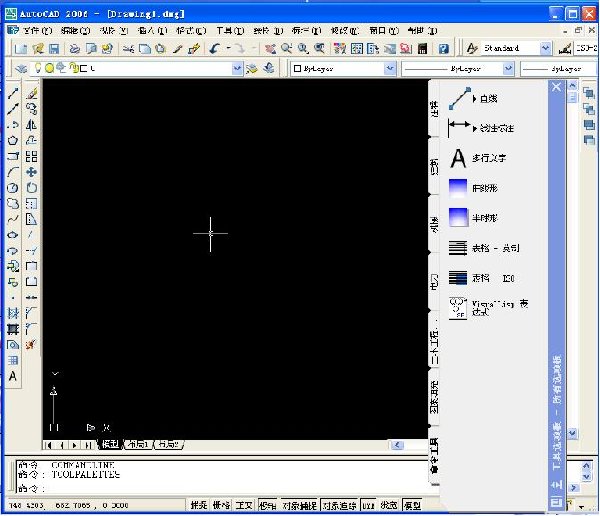600x516 pixels.
Task: Select the Multiline Text A tool
Action: click(13, 376)
